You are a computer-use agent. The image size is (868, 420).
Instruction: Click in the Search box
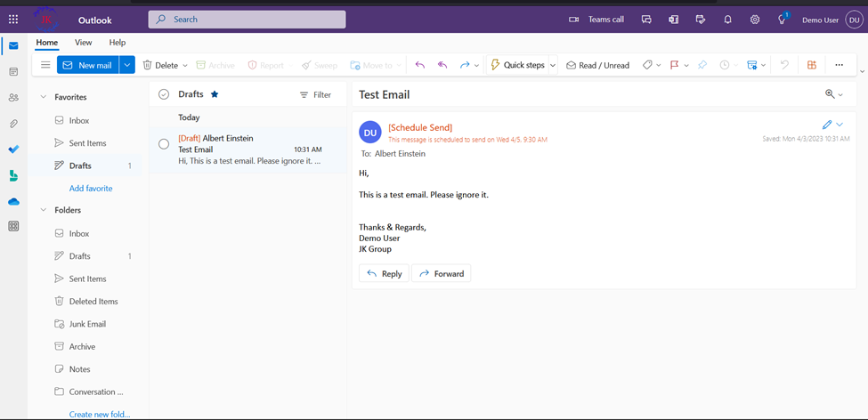pos(247,20)
